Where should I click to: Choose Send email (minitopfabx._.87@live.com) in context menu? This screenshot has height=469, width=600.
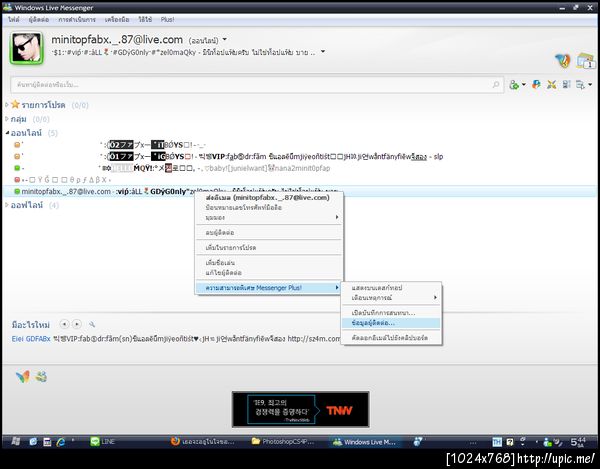[267, 198]
